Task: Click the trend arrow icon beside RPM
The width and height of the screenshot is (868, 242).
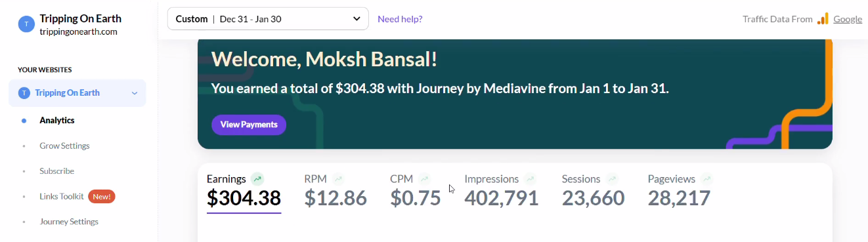Action: (338, 178)
